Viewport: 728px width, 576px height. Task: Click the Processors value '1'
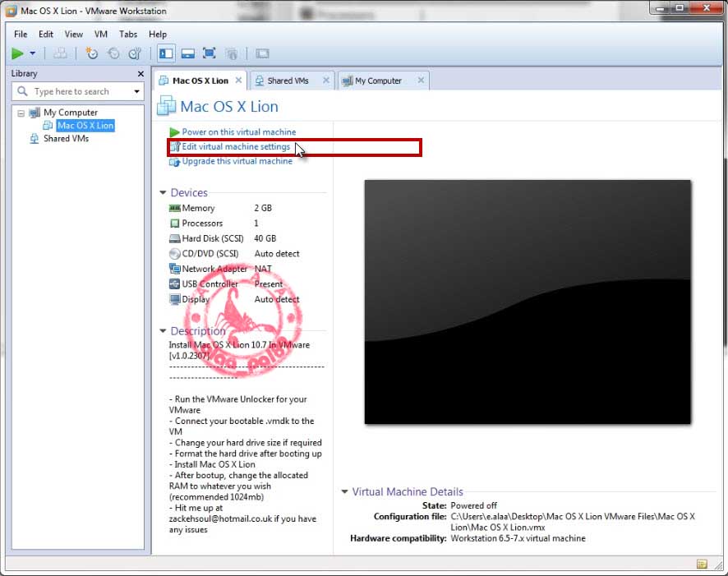pos(256,223)
